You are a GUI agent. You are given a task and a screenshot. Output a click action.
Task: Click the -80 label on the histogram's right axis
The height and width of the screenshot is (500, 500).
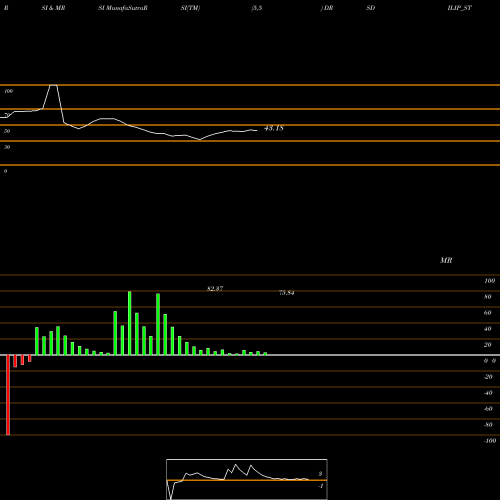[488, 425]
